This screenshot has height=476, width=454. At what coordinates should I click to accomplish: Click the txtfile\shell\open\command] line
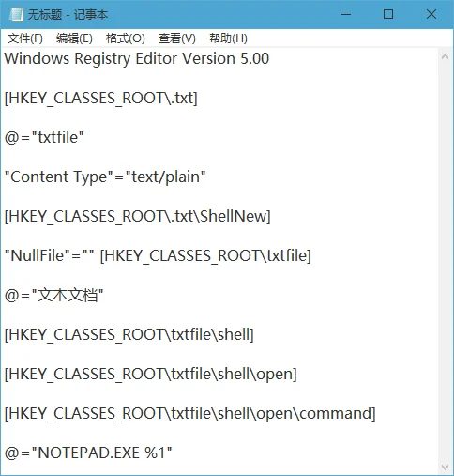tap(190, 414)
